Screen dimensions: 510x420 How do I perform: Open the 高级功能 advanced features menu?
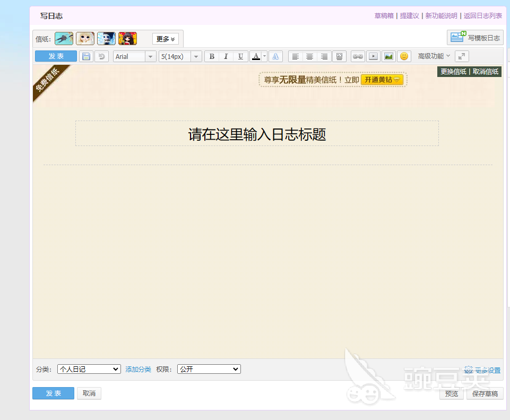coord(433,56)
